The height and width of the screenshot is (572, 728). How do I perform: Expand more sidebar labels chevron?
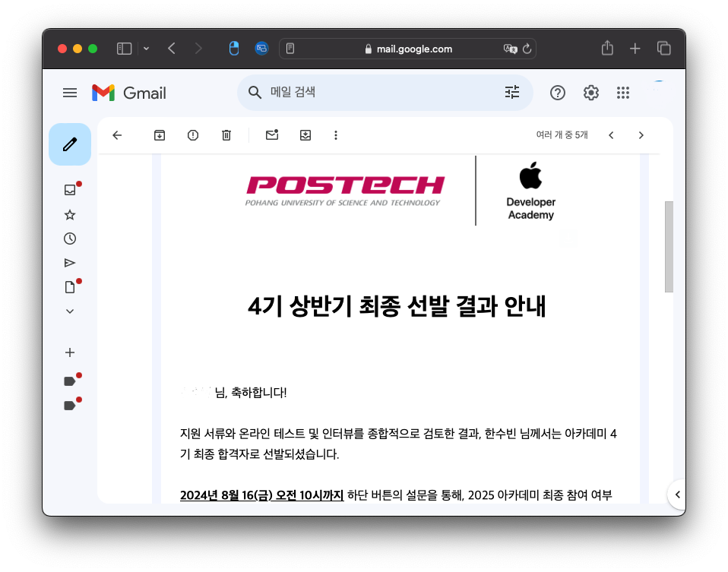pyautogui.click(x=70, y=311)
